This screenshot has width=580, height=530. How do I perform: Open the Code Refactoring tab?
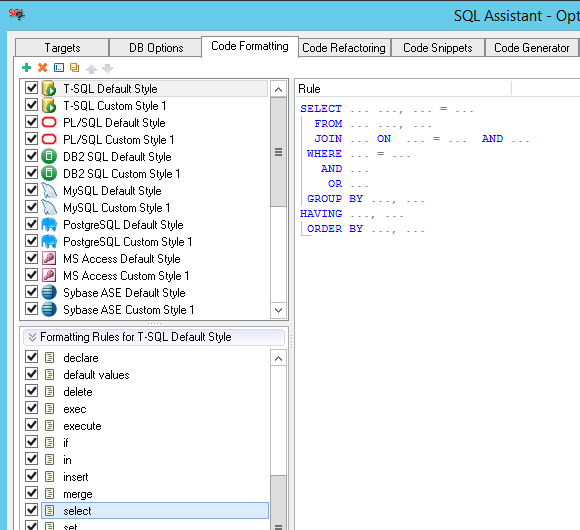[344, 48]
